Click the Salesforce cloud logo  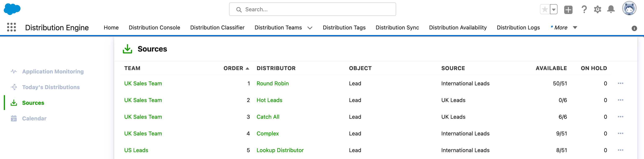[12, 9]
